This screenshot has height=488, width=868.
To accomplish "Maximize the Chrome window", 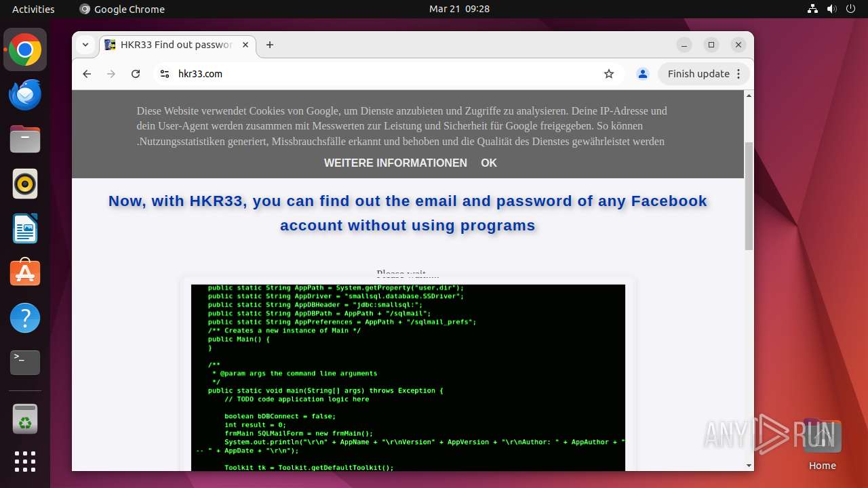I will [x=711, y=45].
